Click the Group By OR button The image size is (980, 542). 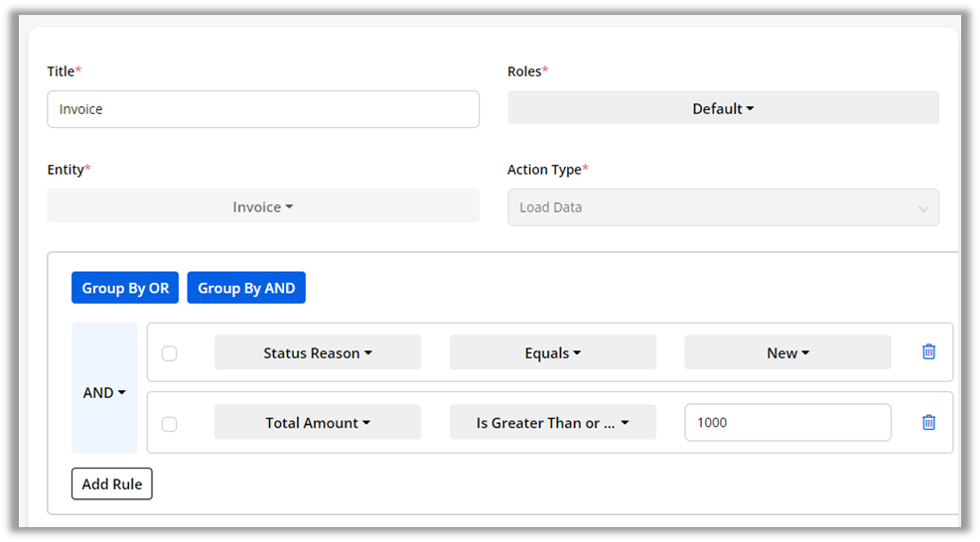pos(125,288)
